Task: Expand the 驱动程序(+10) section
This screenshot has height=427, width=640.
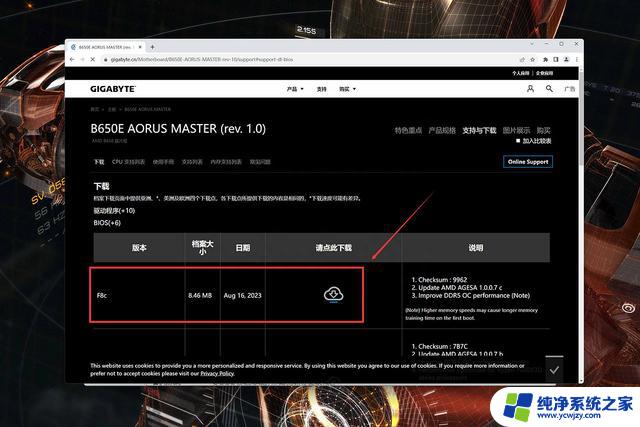Action: pos(114,211)
